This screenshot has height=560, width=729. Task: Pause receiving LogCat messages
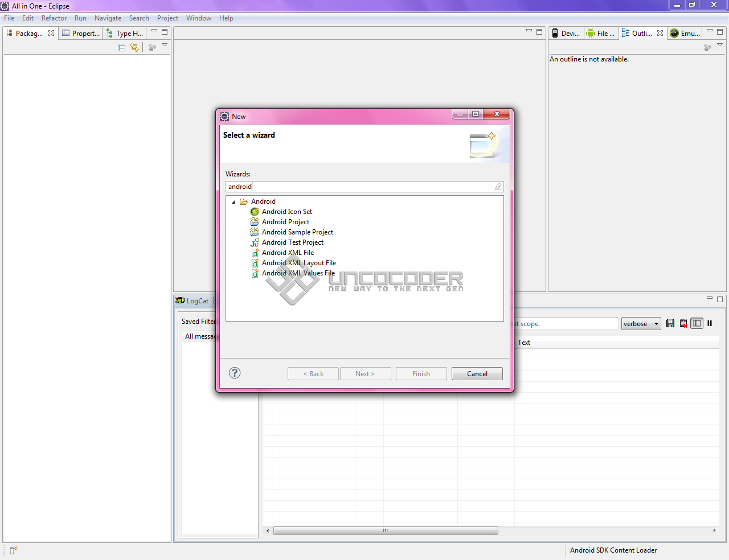pyautogui.click(x=710, y=323)
